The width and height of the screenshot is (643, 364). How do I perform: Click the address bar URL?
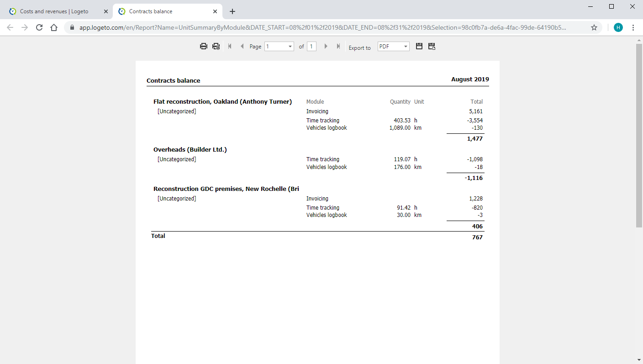[x=322, y=27]
